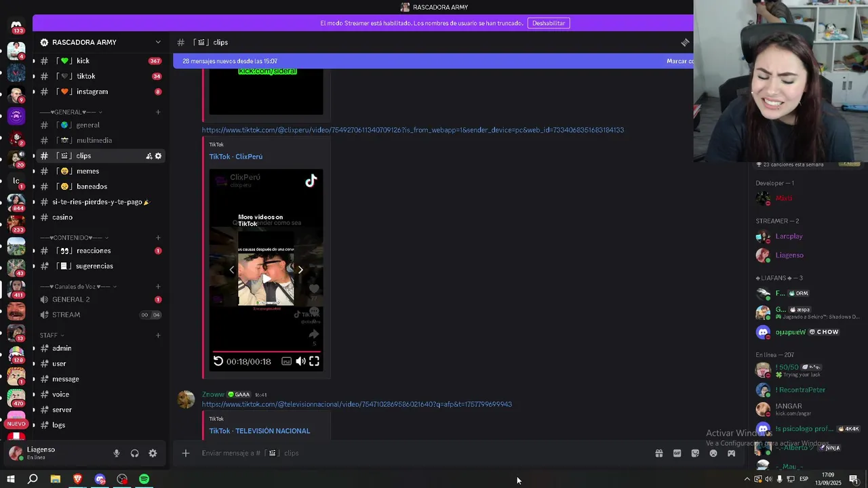The image size is (868, 488).
Task: Open threads icon in channel header
Action: coord(685,42)
